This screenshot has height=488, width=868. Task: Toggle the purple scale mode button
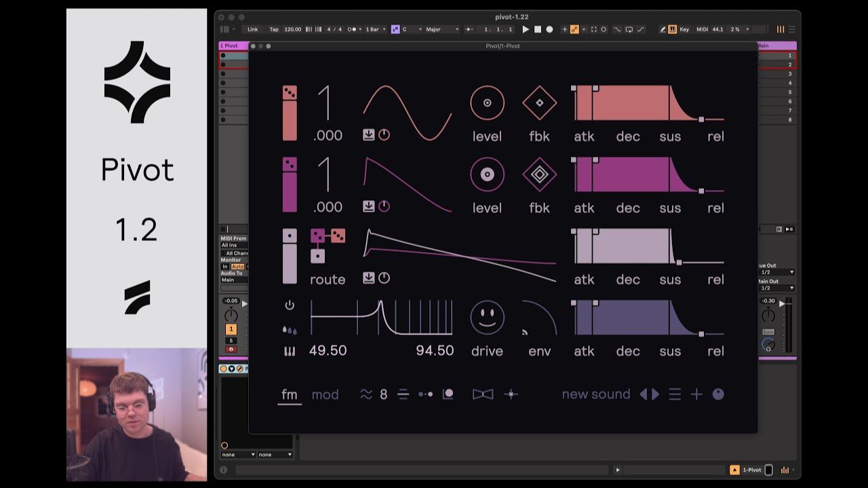(x=395, y=29)
